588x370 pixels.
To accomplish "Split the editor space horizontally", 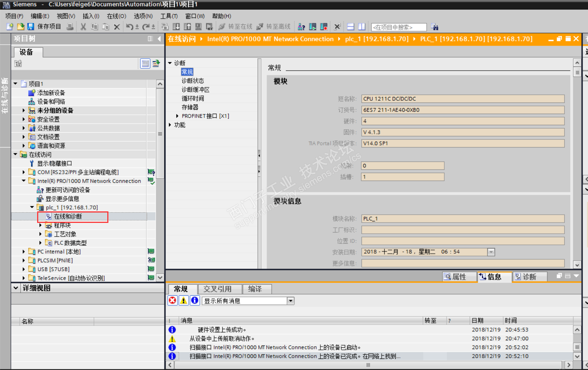I will coord(350,27).
